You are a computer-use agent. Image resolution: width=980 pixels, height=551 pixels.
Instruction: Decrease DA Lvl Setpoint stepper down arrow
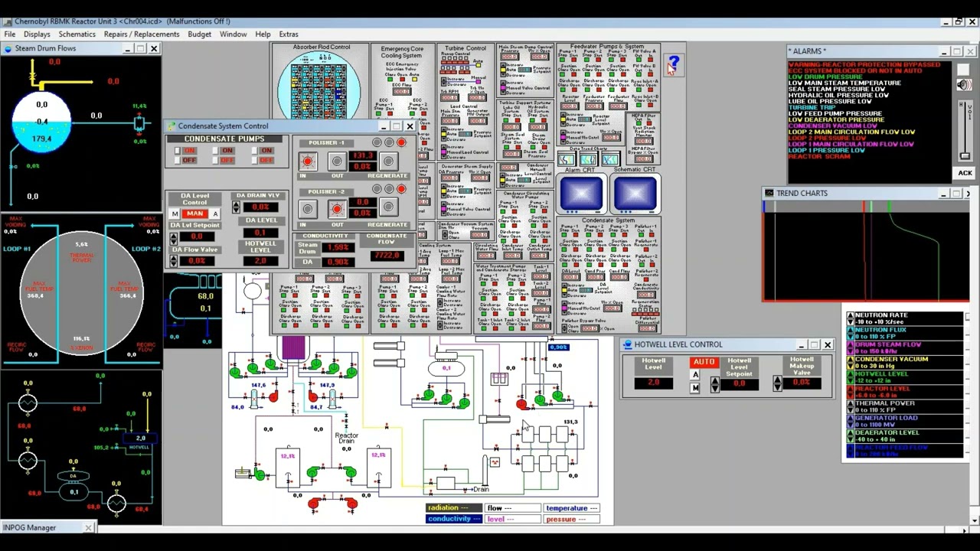(x=174, y=240)
